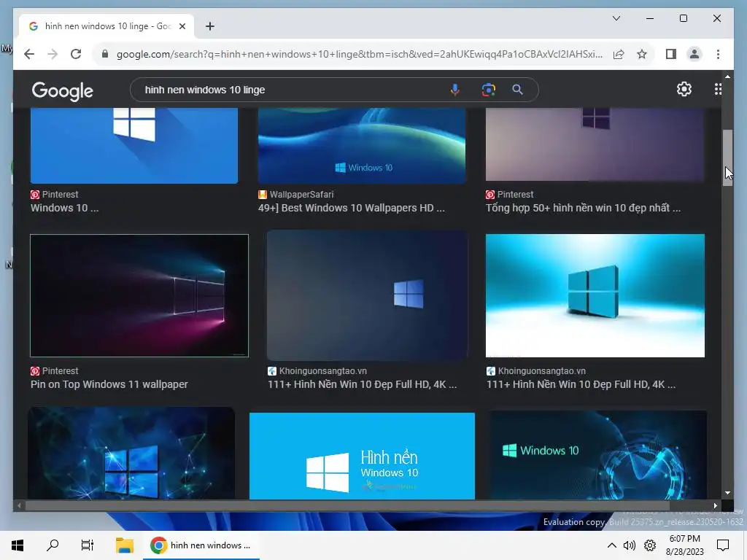Open dark neon Windows 11 wallpaper thumbnail
This screenshot has width=747, height=560.
coord(139,295)
